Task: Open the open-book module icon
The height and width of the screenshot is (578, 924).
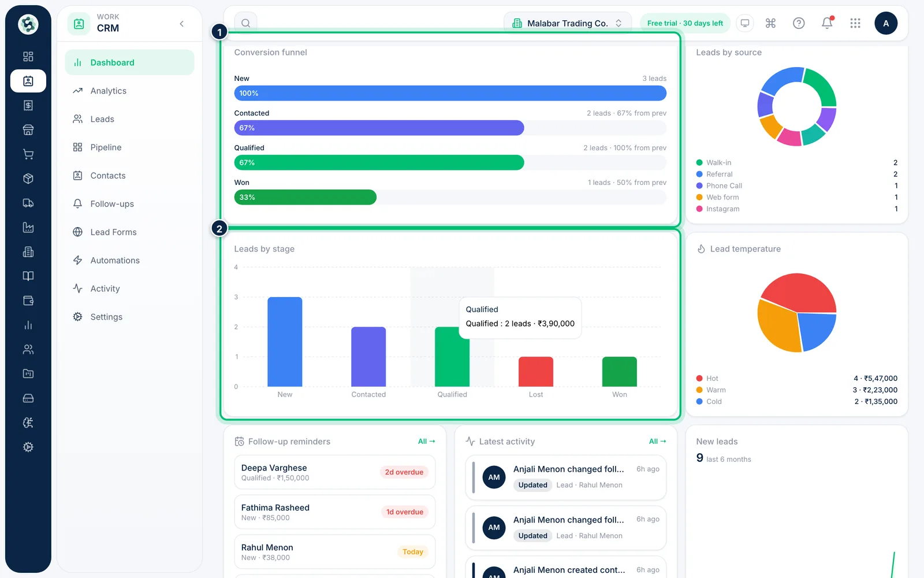Action: (28, 276)
